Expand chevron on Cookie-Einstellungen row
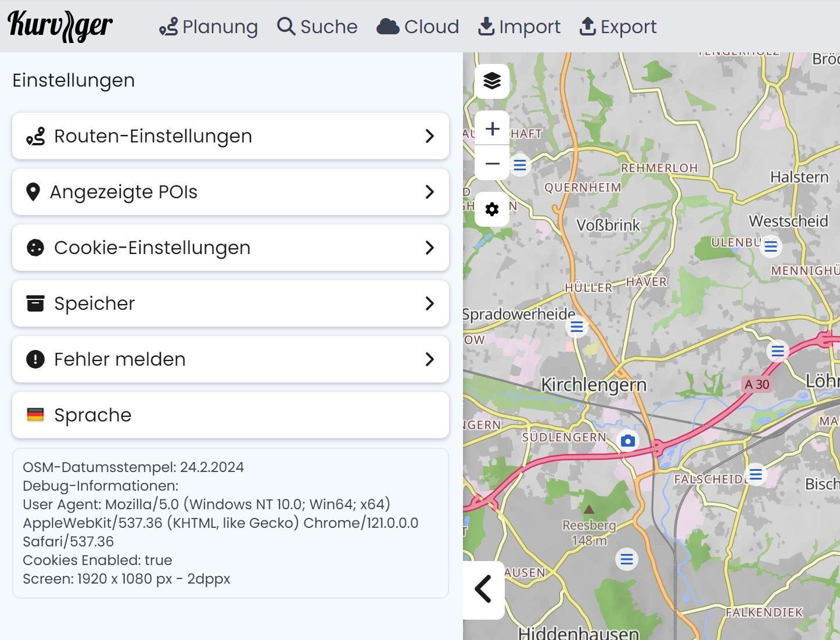840x640 pixels. [x=429, y=248]
